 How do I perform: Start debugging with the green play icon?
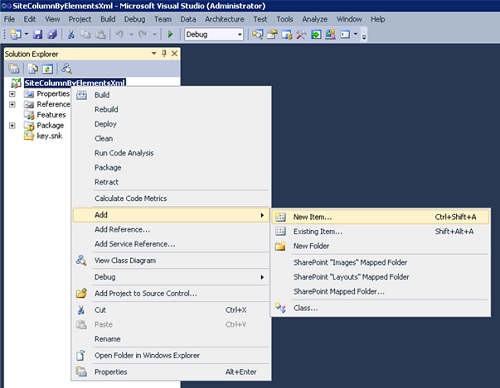click(x=170, y=34)
